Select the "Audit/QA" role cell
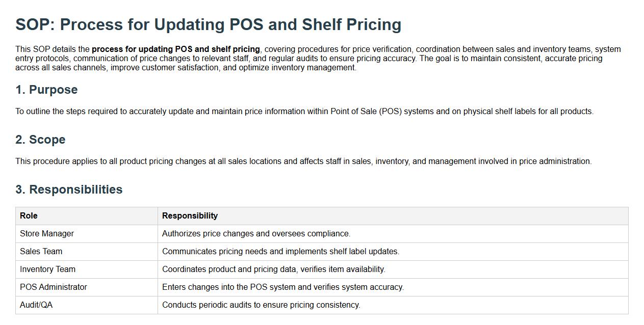The width and height of the screenshot is (644, 325). tap(36, 305)
